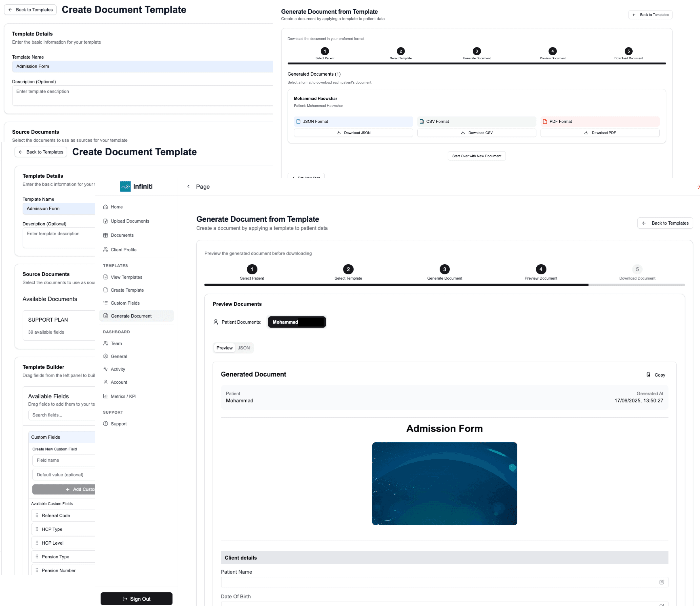Viewport: 700px width, 606px height.
Task: Select the Mohammad patient document tab
Action: (297, 322)
